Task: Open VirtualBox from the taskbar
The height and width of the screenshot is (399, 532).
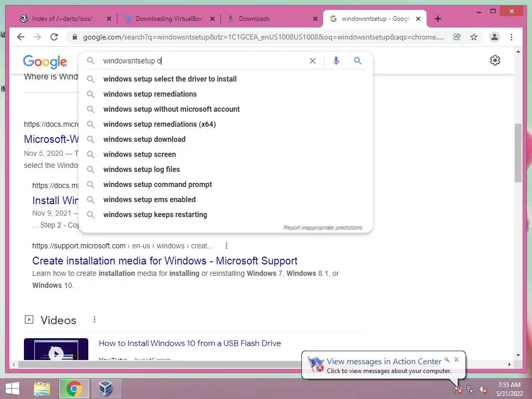Action: [105, 389]
